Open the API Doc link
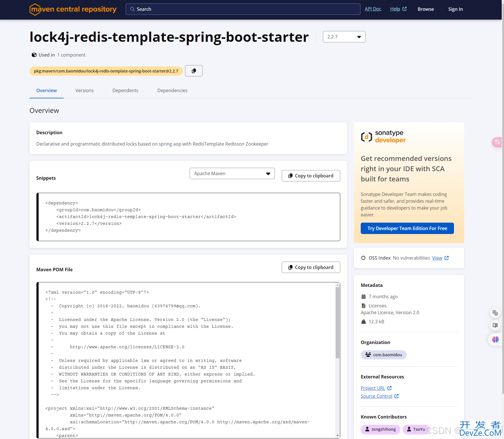The width and height of the screenshot is (504, 439). pyautogui.click(x=373, y=9)
